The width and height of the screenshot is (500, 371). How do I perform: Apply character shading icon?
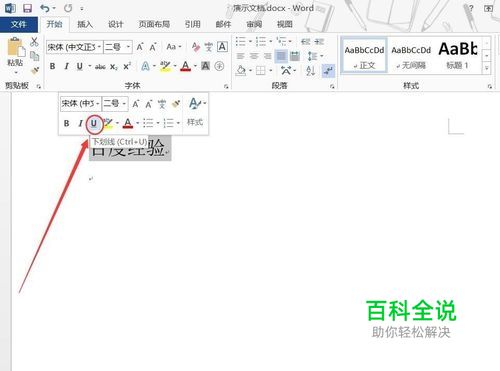tap(206, 66)
